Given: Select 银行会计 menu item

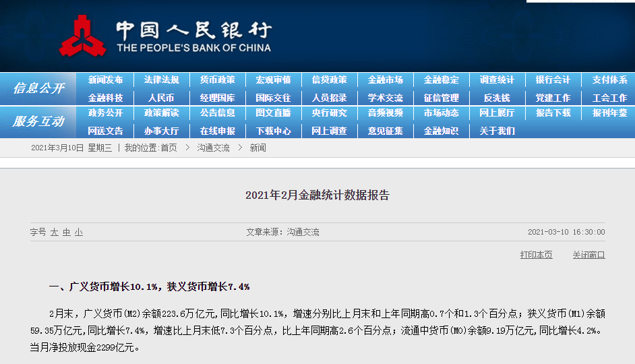Looking at the screenshot, I should (553, 80).
